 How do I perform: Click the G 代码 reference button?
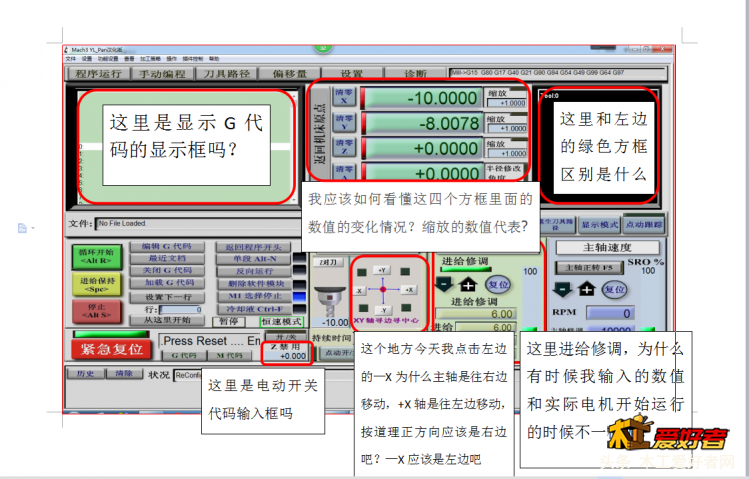click(x=184, y=355)
